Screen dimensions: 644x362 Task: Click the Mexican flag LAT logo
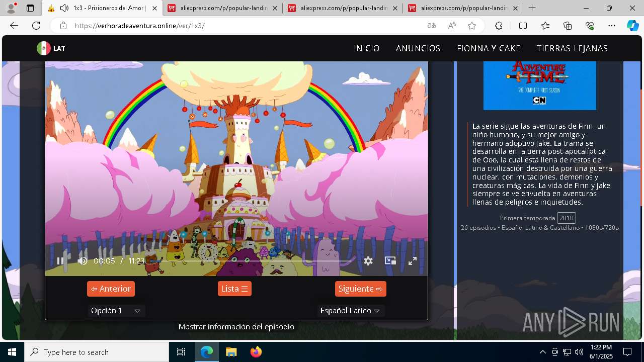coord(51,48)
